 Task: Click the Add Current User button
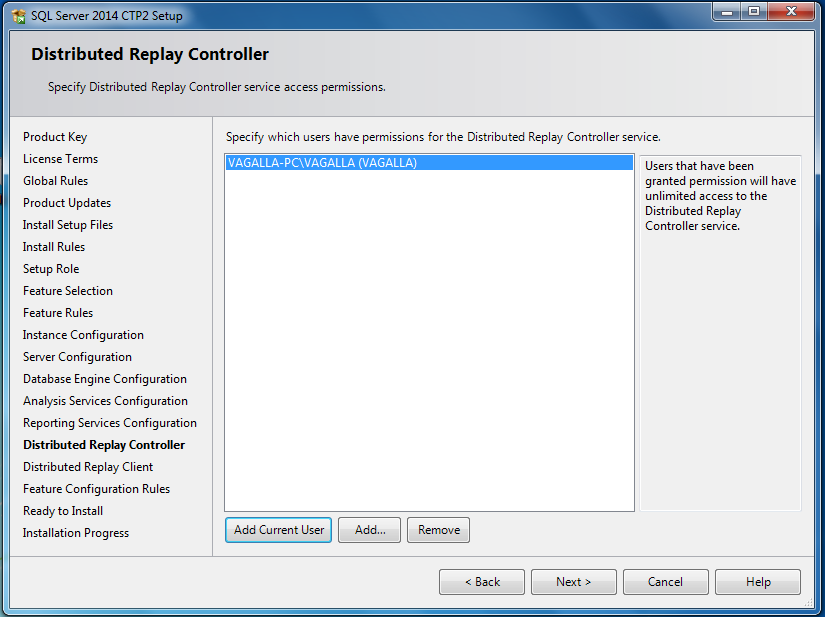click(x=278, y=530)
